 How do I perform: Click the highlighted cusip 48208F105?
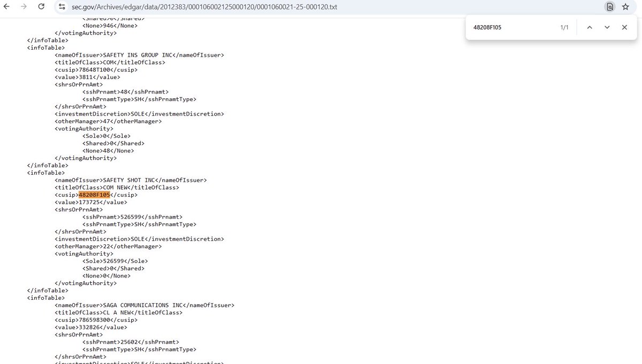click(94, 195)
